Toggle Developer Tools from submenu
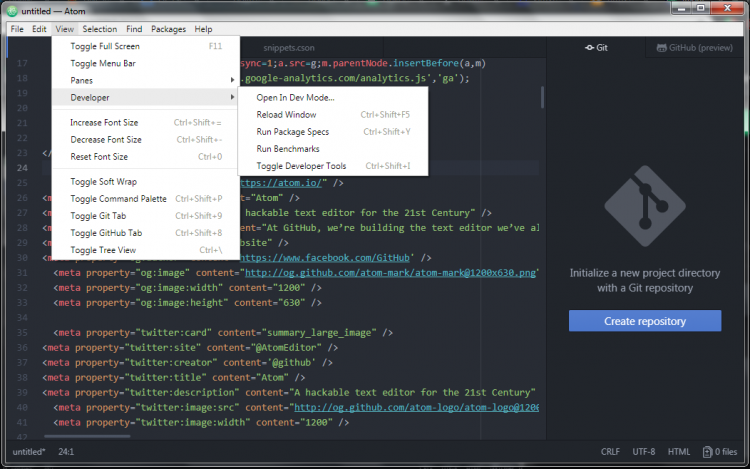This screenshot has height=469, width=750. pyautogui.click(x=333, y=166)
